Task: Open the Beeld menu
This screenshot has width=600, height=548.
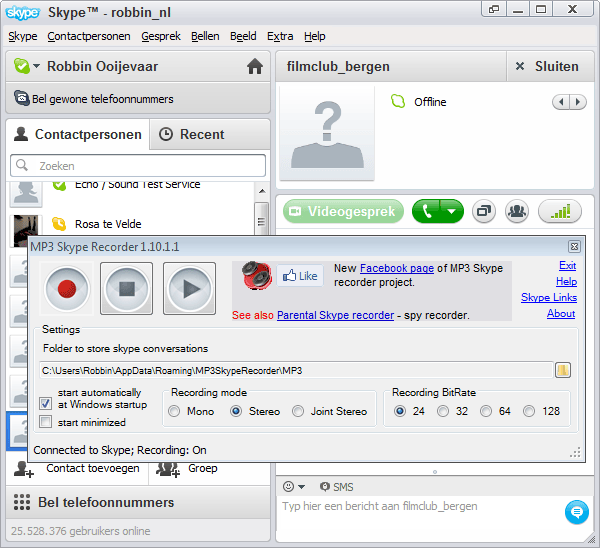Action: pos(243,36)
